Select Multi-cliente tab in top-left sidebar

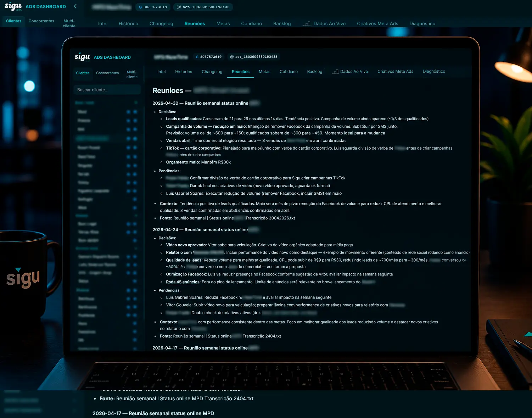tap(69, 23)
